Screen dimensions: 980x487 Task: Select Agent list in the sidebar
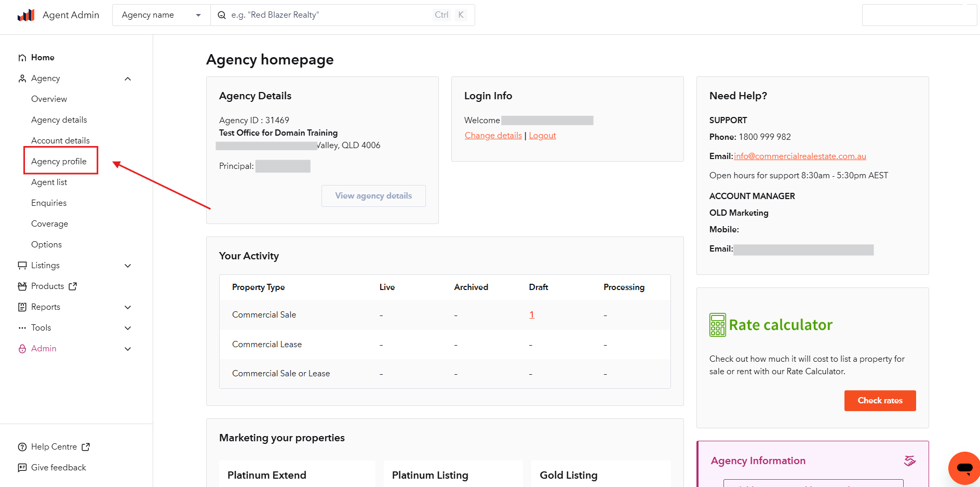coord(49,182)
